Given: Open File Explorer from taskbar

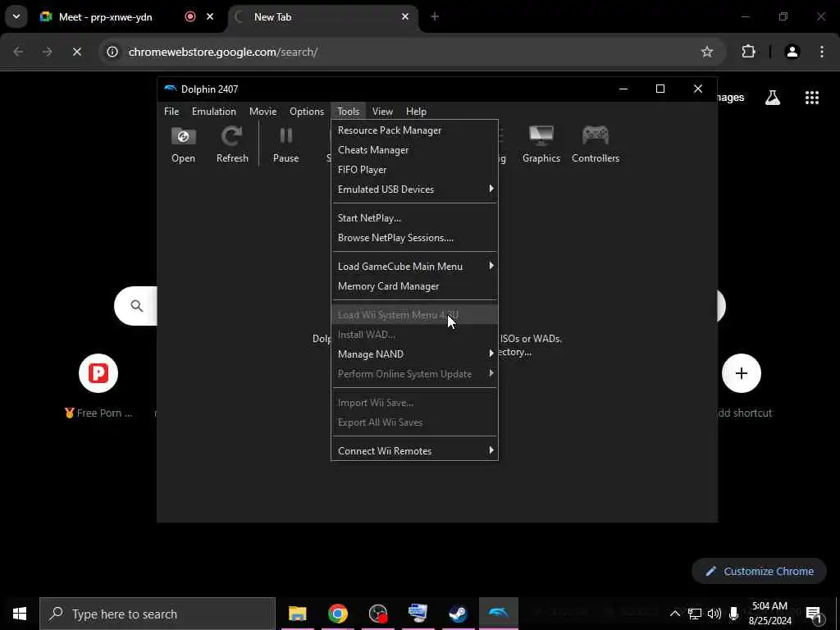Looking at the screenshot, I should (x=297, y=614).
